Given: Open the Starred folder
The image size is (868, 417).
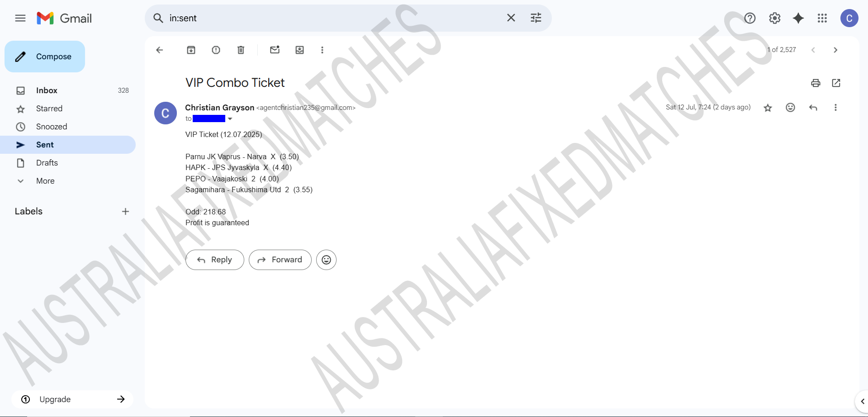Looking at the screenshot, I should (68, 109).
